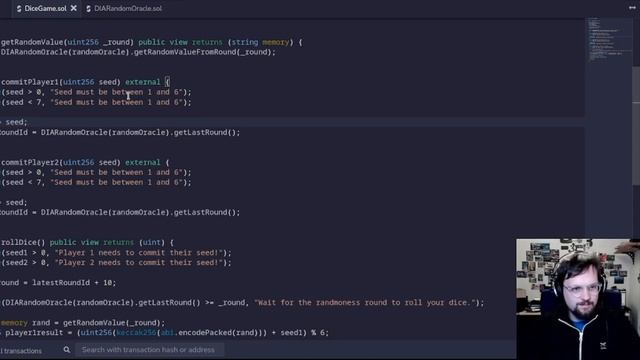The image size is (640, 360).
Task: Click the webcam video overlay
Action: (578, 299)
